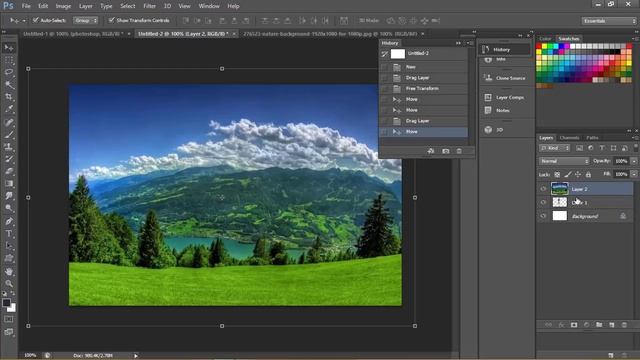640x360 pixels.
Task: Open the Filter menu
Action: (x=149, y=6)
